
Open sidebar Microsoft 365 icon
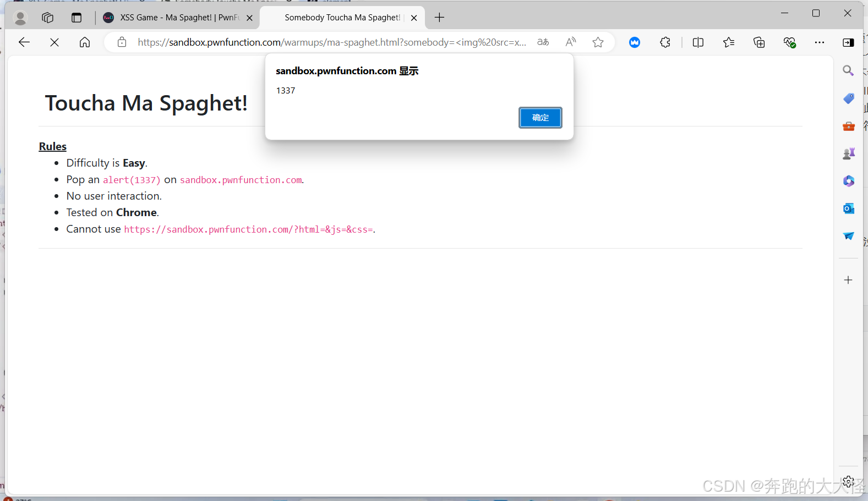848,181
